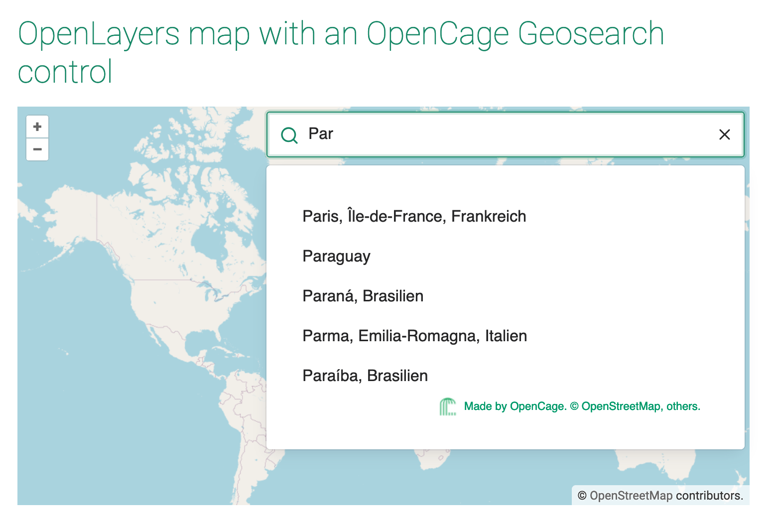Open "© OpenStreetMap, others" attribution link in dropdown

tap(635, 406)
